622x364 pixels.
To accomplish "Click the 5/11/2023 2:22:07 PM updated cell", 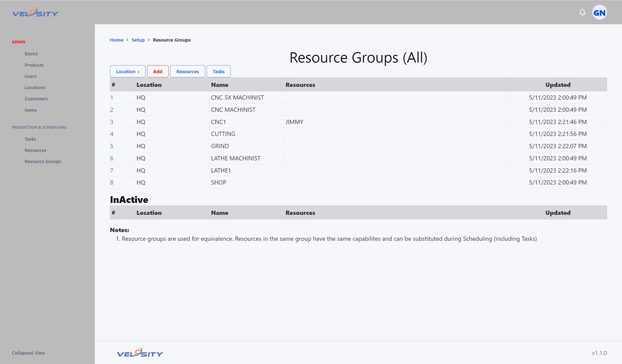I will (x=557, y=146).
